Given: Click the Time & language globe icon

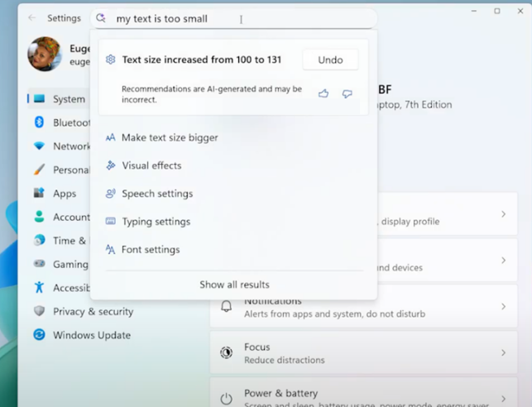Looking at the screenshot, I should point(40,240).
